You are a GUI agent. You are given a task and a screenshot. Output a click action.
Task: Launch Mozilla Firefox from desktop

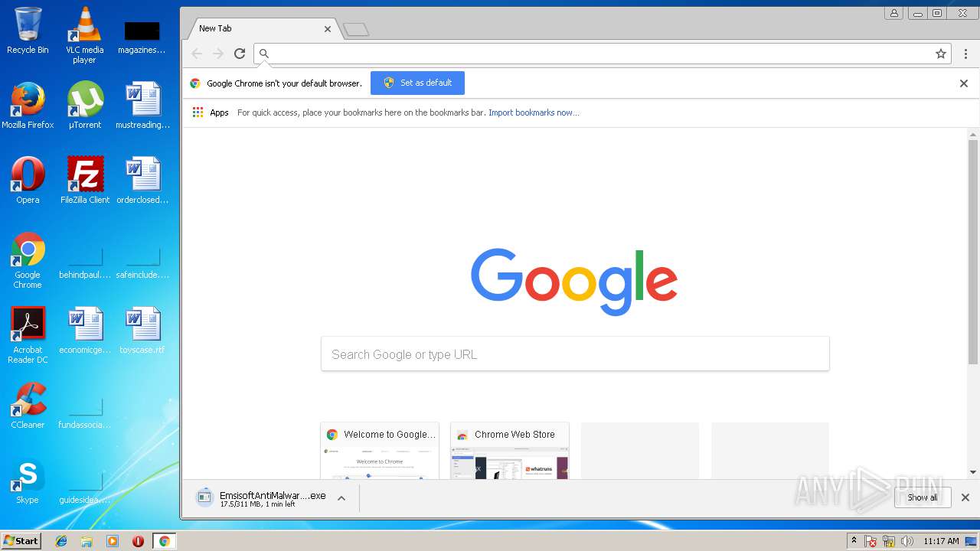pos(28,106)
